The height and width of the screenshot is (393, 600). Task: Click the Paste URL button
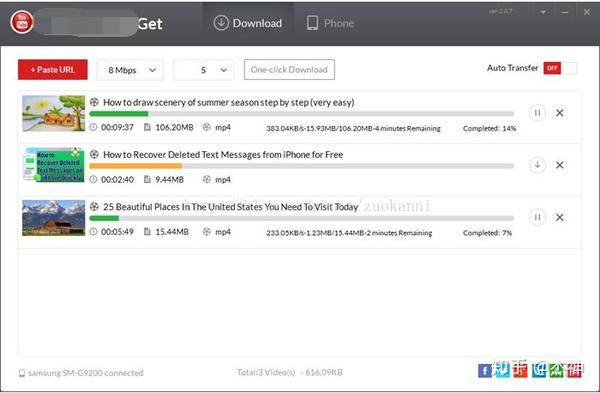point(53,70)
